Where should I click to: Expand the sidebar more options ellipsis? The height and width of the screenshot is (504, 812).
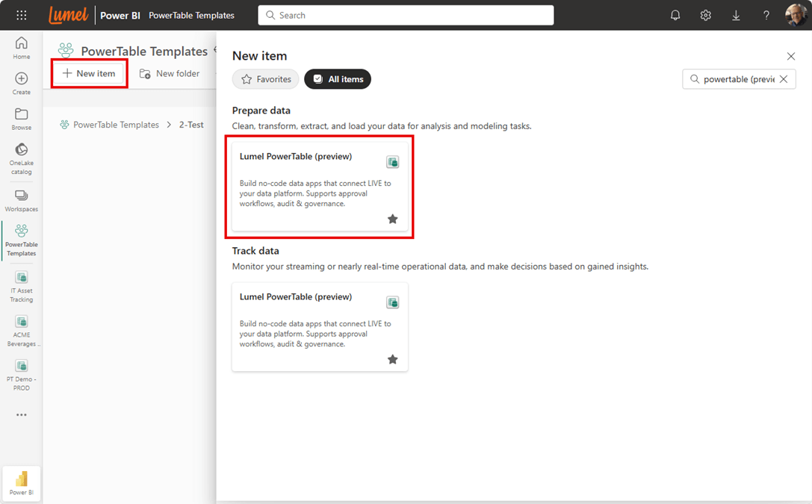click(x=22, y=415)
